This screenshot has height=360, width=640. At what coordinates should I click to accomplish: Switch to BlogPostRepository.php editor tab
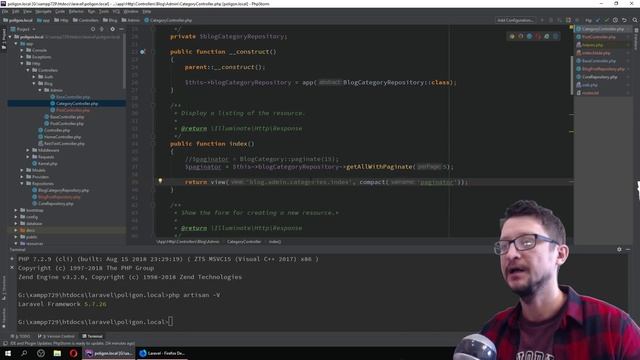click(x=602, y=69)
